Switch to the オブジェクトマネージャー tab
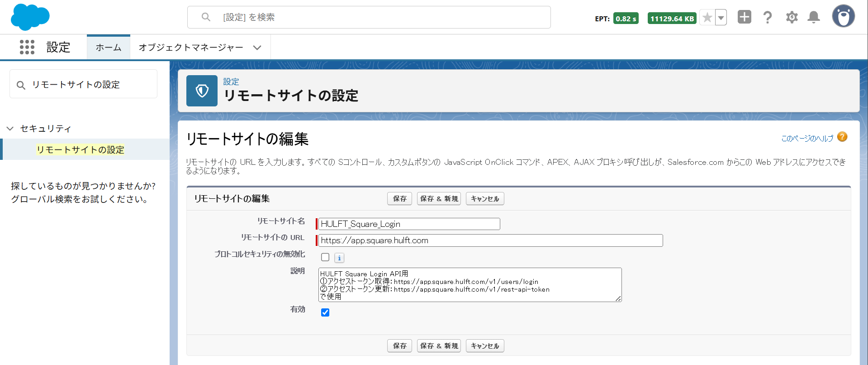Image resolution: width=868 pixels, height=365 pixels. click(x=191, y=48)
